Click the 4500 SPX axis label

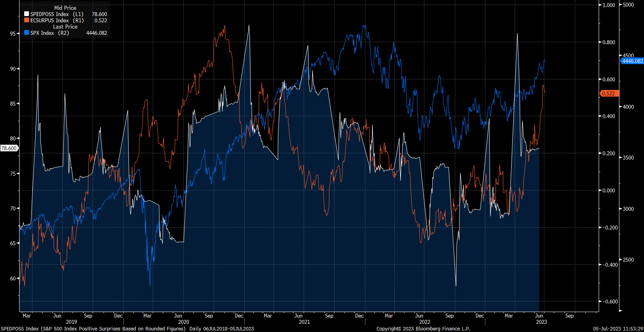pos(628,56)
